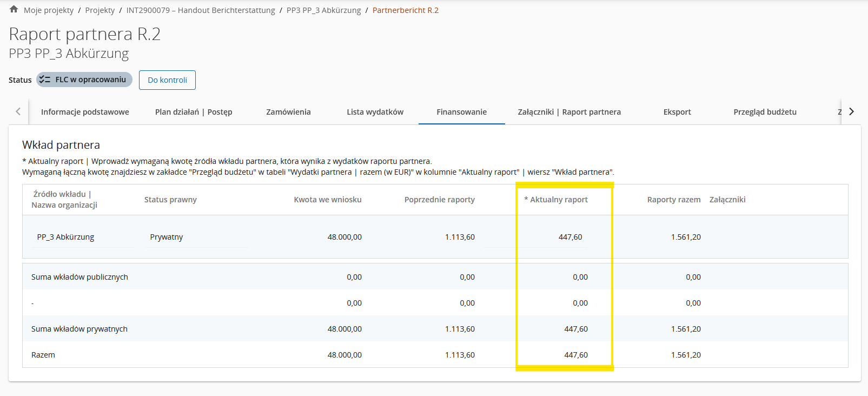Open Załączniki | Raport partnera tab
Viewport: 868px width, 396px height.
click(569, 112)
